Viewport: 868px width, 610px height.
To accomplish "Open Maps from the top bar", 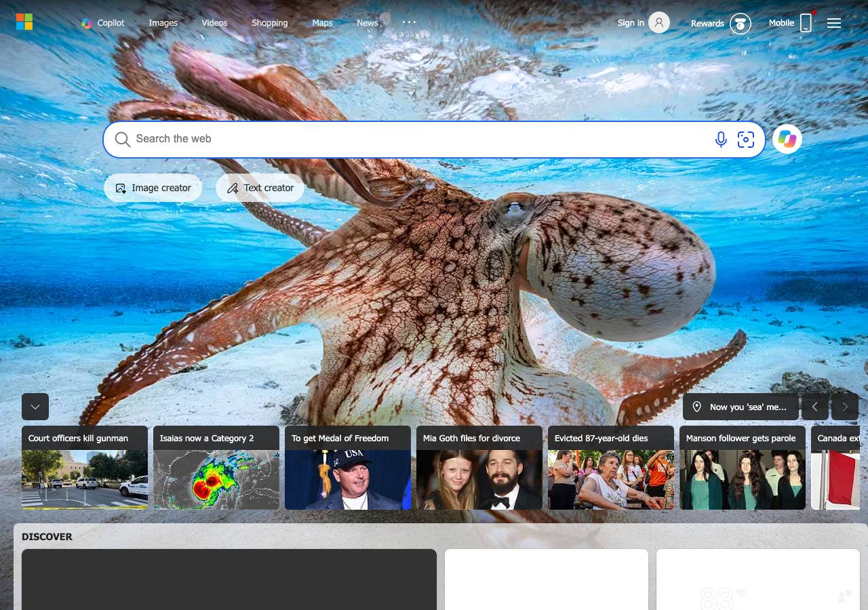I will click(322, 23).
